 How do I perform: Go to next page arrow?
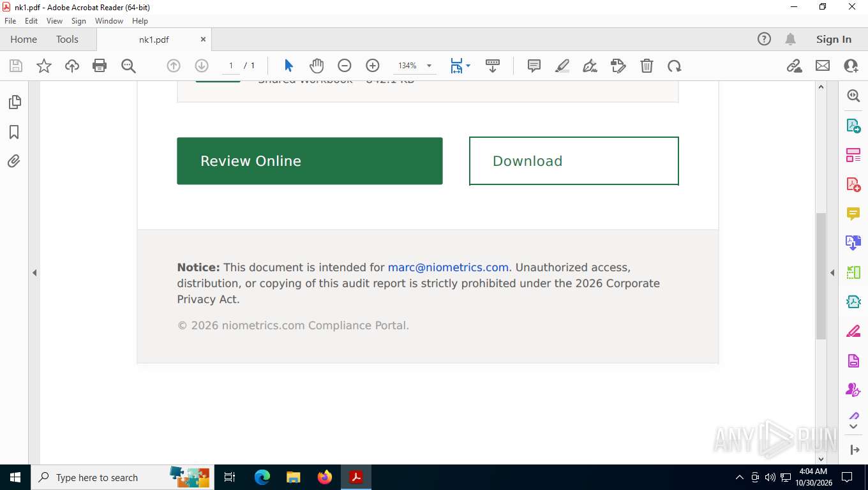click(x=202, y=66)
